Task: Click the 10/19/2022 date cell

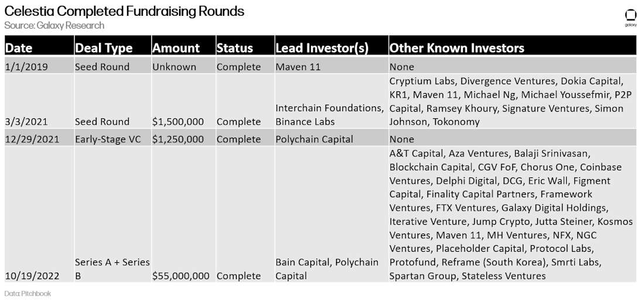Action: click(x=31, y=276)
